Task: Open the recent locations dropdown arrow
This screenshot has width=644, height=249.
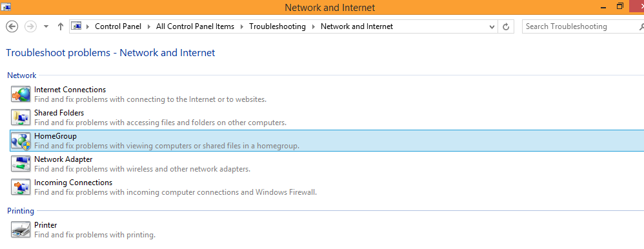Action: click(x=46, y=26)
